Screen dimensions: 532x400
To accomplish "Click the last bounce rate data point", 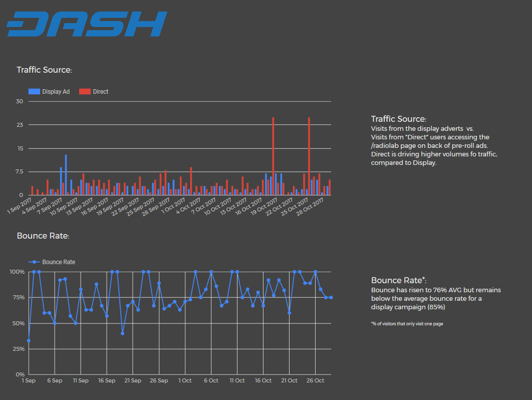I will click(331, 297).
